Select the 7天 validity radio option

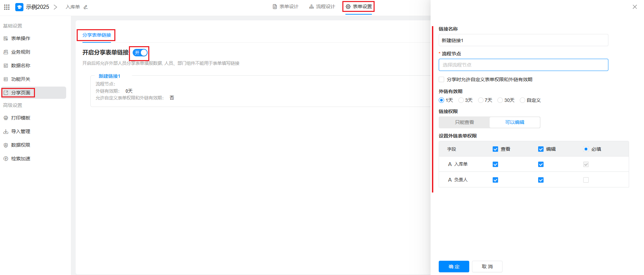click(x=481, y=100)
